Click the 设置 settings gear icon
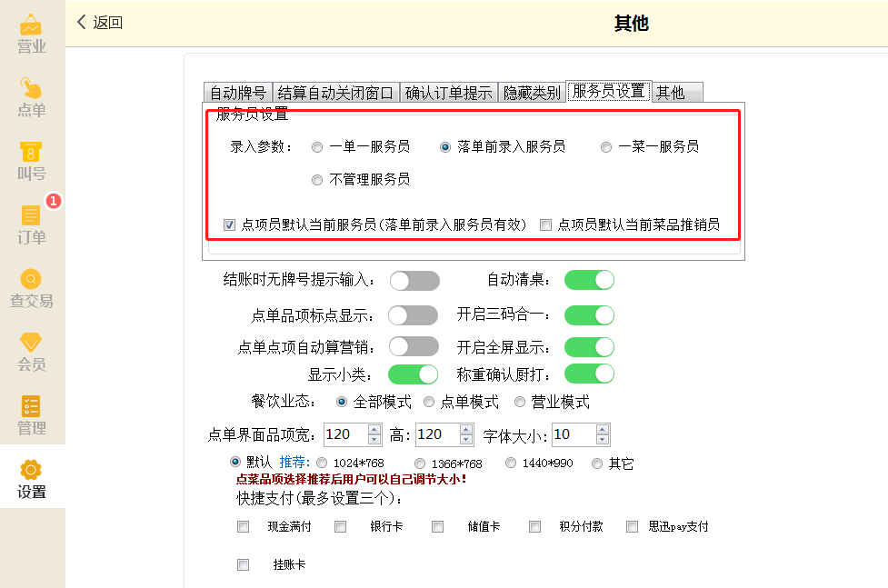Viewport: 888px width, 588px height. pos(31,471)
